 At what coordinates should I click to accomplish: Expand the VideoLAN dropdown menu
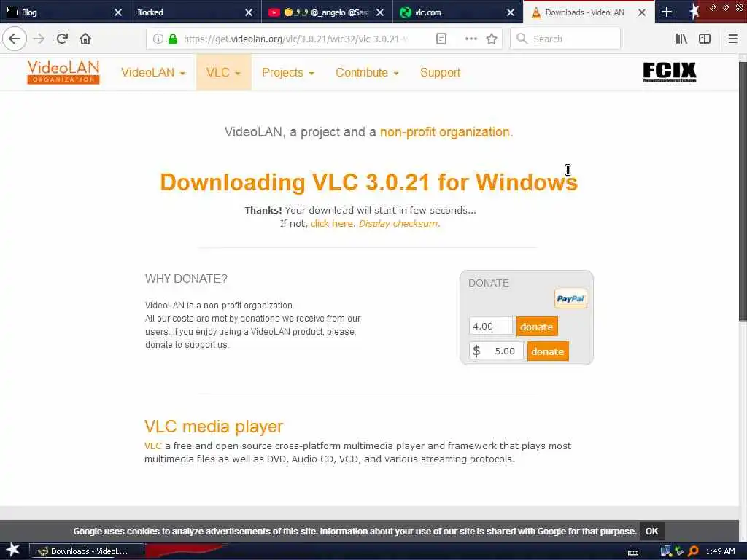[x=153, y=72]
